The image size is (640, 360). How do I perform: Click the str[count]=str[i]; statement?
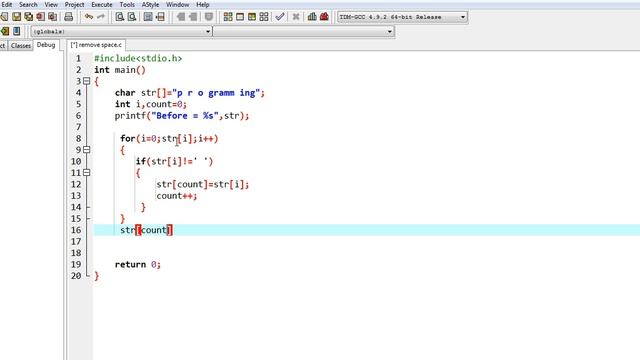[x=202, y=184]
